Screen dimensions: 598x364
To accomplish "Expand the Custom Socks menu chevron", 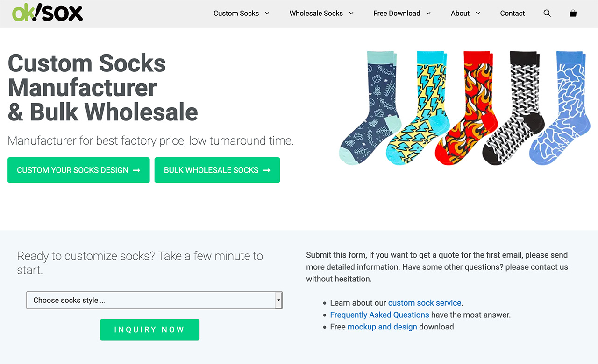I will pyautogui.click(x=267, y=14).
